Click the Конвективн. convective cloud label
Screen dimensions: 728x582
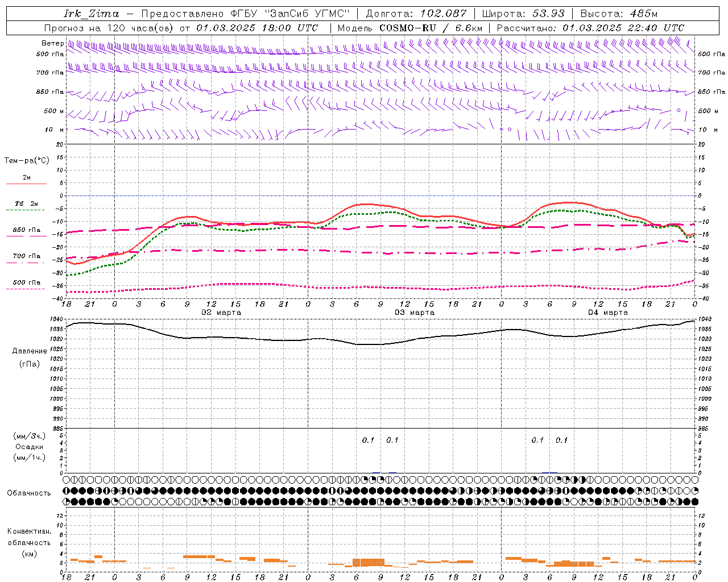[29, 531]
